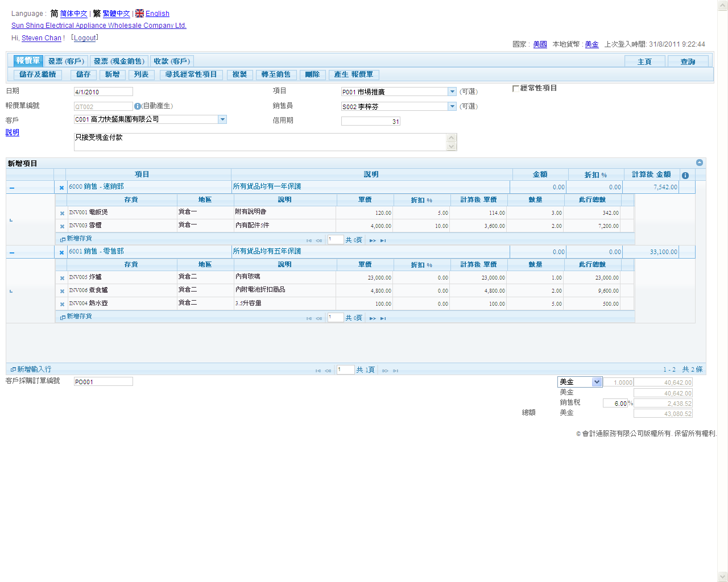Viewport: 728px width, 582px height.
Task: Click the 儲存及繼續 button
Action: (38, 74)
